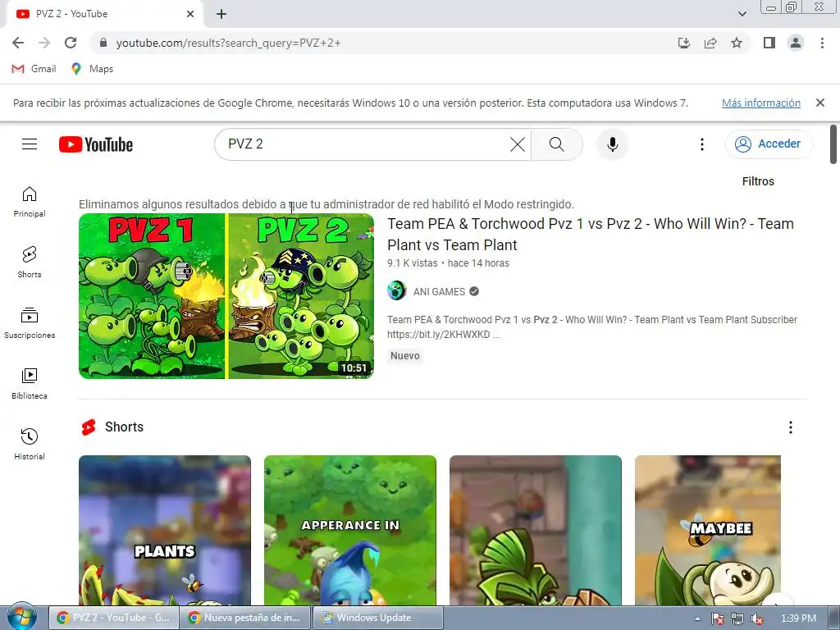
Task: Play the PVZ 1 vs PVZ 2 thumbnail
Action: (x=226, y=296)
